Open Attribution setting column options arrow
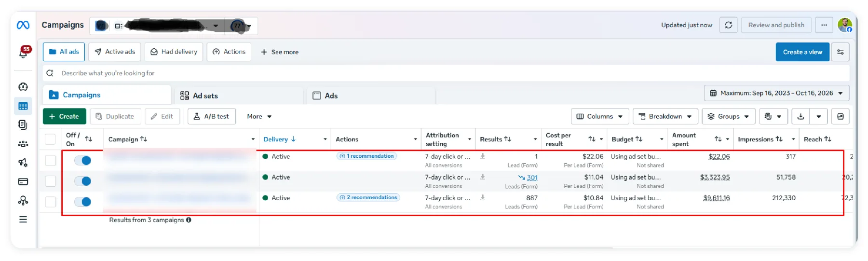This screenshot has width=868, height=261. tap(469, 139)
